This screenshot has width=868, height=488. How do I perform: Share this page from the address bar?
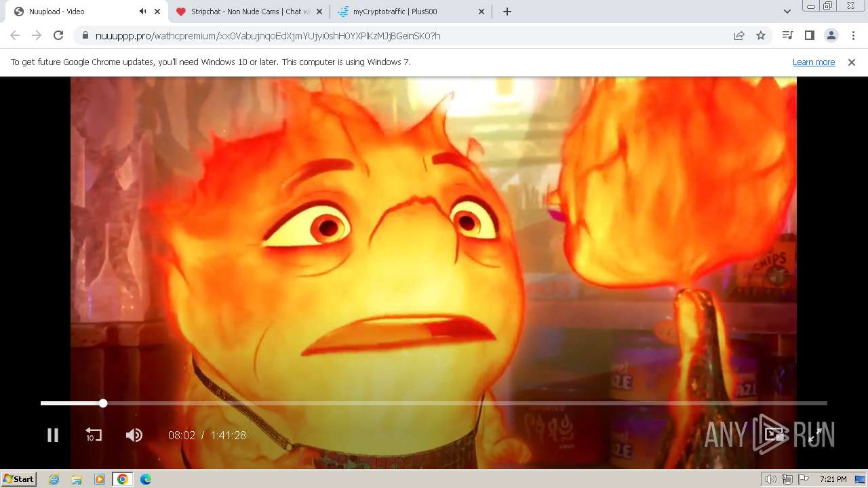739,35
